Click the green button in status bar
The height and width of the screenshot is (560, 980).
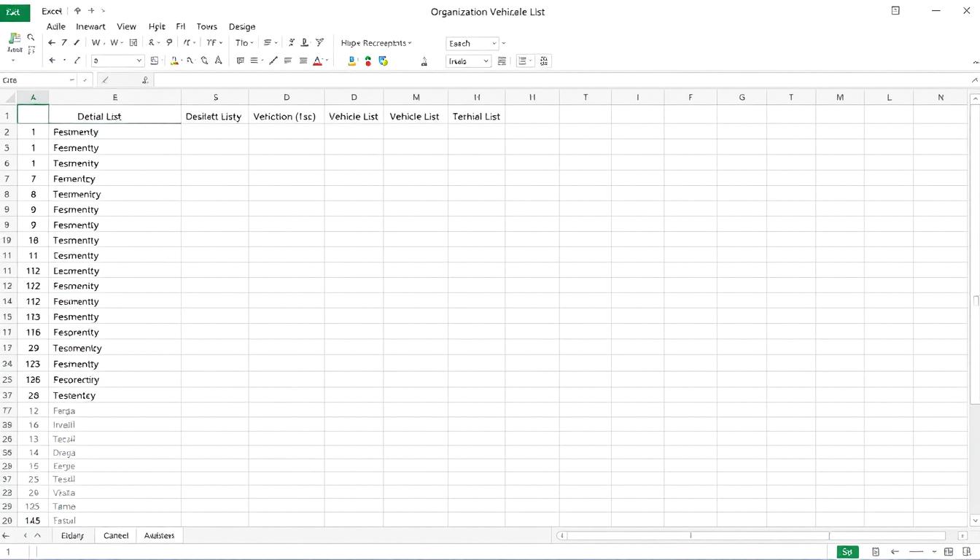coord(847,552)
